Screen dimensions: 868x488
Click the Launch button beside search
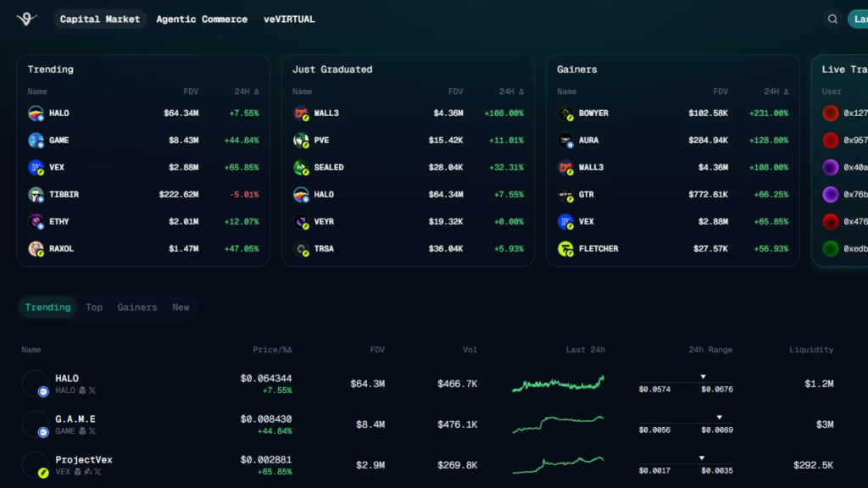pos(858,19)
